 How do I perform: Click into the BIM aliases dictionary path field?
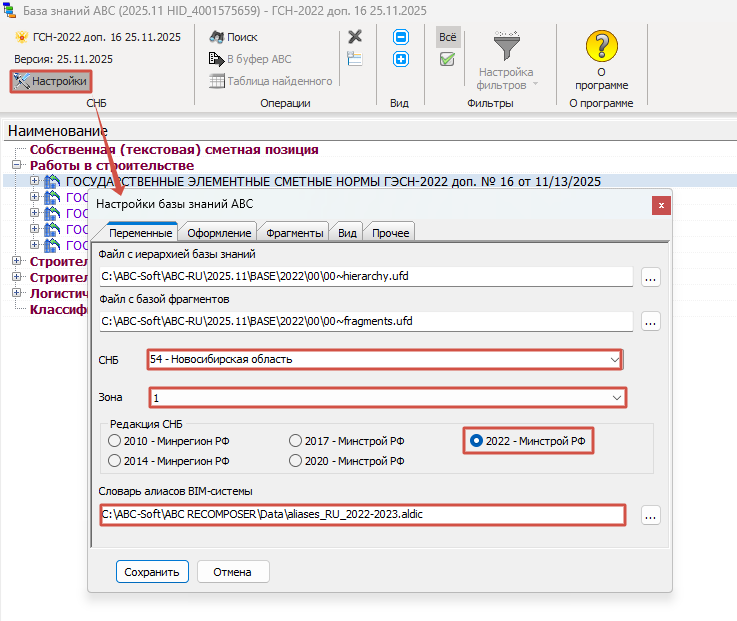[363, 514]
